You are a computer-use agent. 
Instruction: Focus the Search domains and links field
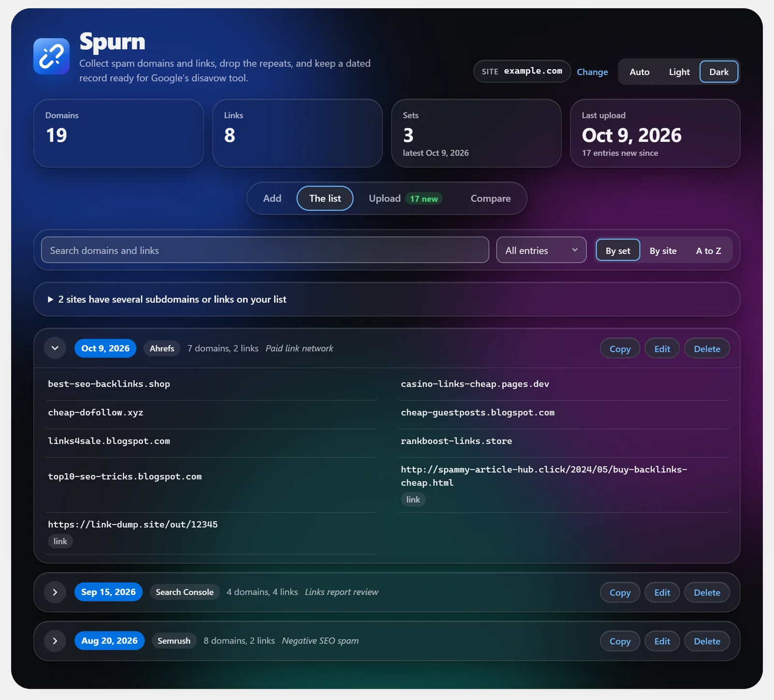tap(265, 250)
